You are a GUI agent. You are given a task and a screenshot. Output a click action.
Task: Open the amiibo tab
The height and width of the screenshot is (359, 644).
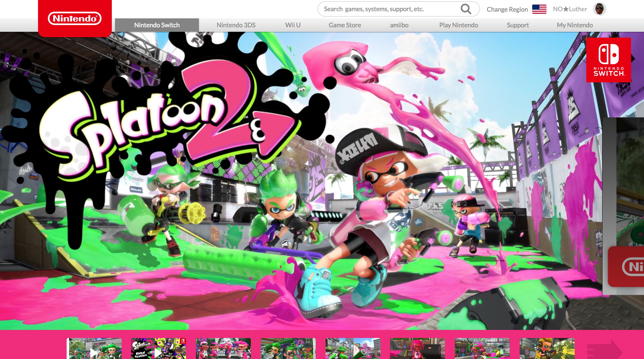point(399,25)
